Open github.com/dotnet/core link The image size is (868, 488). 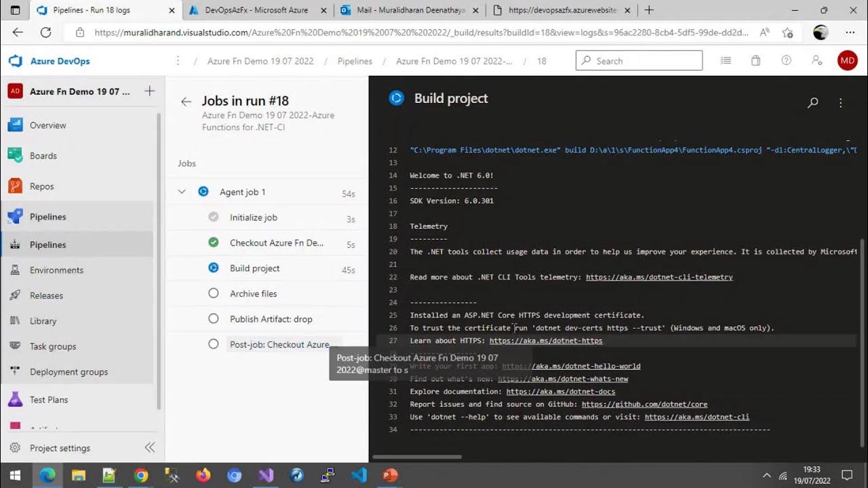[644, 404]
